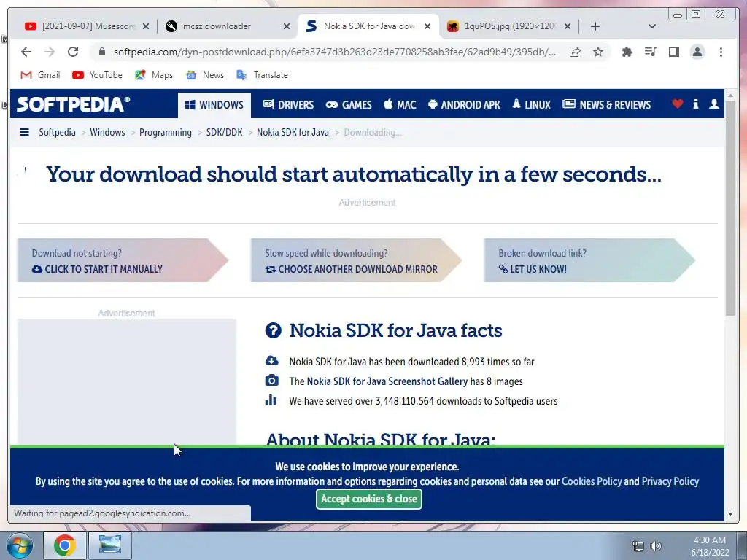
Task: Open the image viewer taskbar icon
Action: (110, 545)
